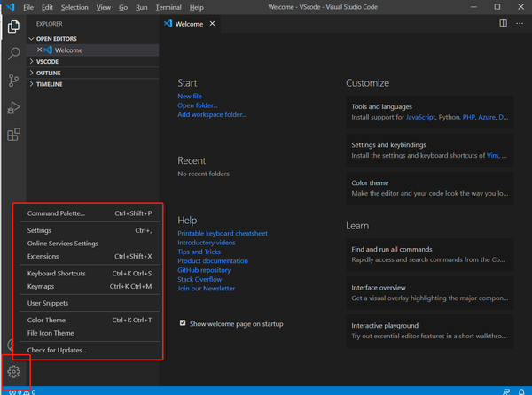Image resolution: width=532 pixels, height=395 pixels.
Task: Open Printable keyboard cheatsheet link
Action: click(223, 234)
